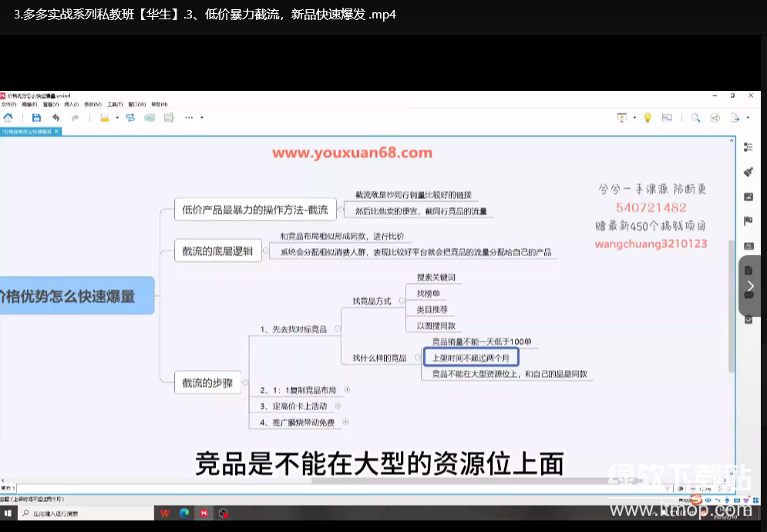Image resolution: width=767 pixels, height=532 pixels.
Task: Click the Home icon in XMind toolbar
Action: (x=8, y=118)
